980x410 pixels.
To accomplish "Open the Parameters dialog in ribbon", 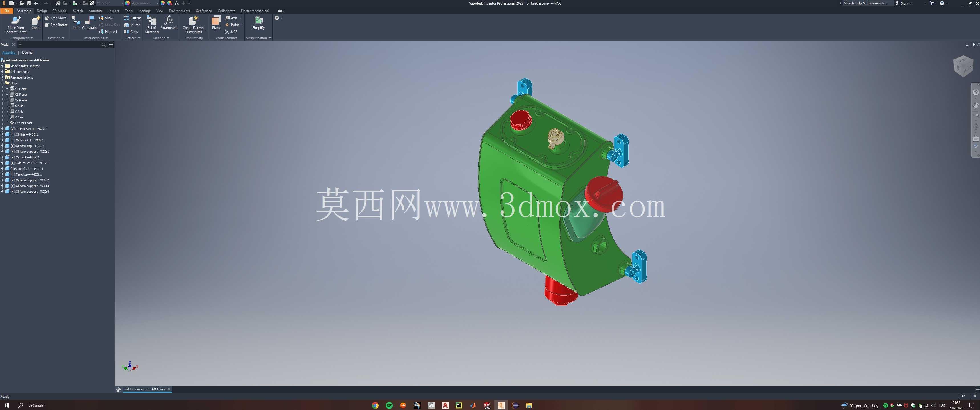I will tap(169, 23).
